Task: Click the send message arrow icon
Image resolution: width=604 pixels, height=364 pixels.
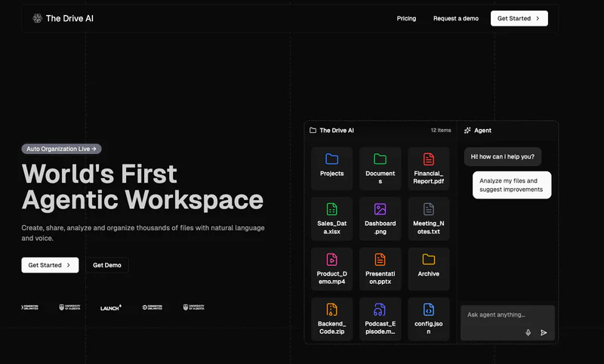Action: click(x=544, y=332)
